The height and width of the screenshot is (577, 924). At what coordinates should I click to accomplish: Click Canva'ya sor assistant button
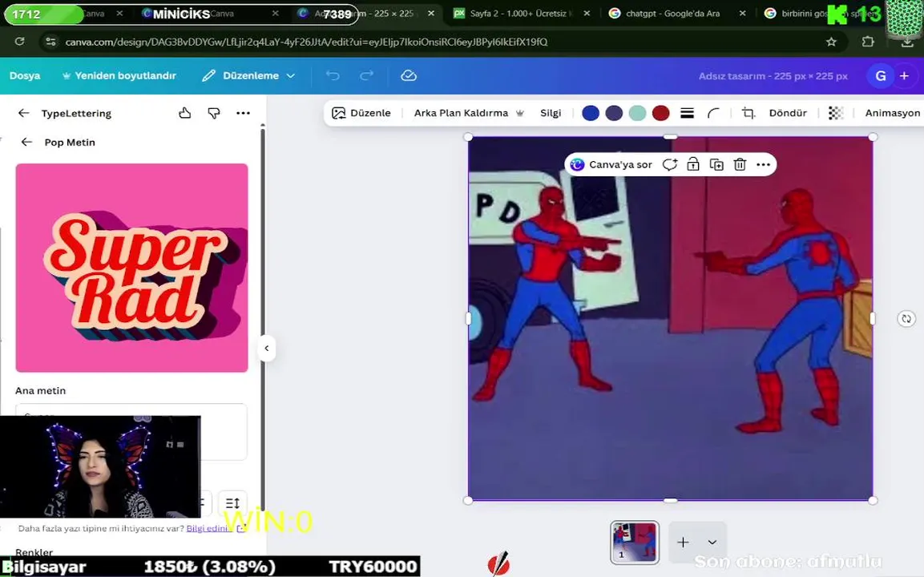[611, 164]
